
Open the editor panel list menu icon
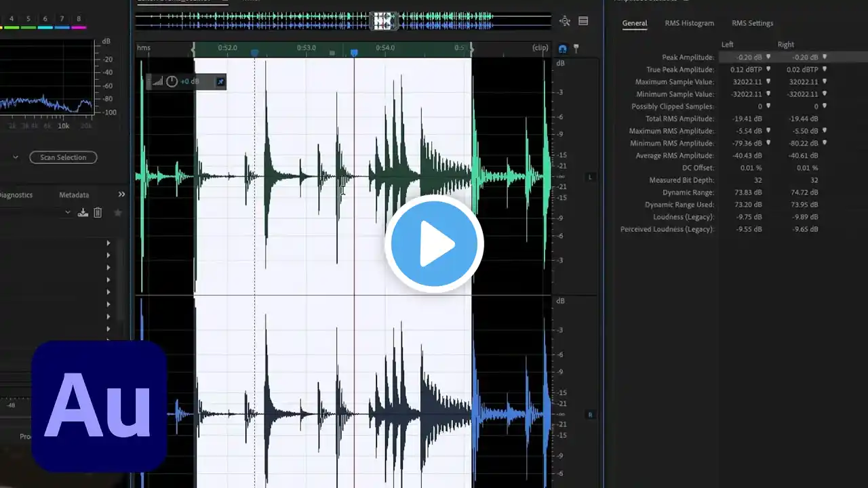(x=583, y=21)
